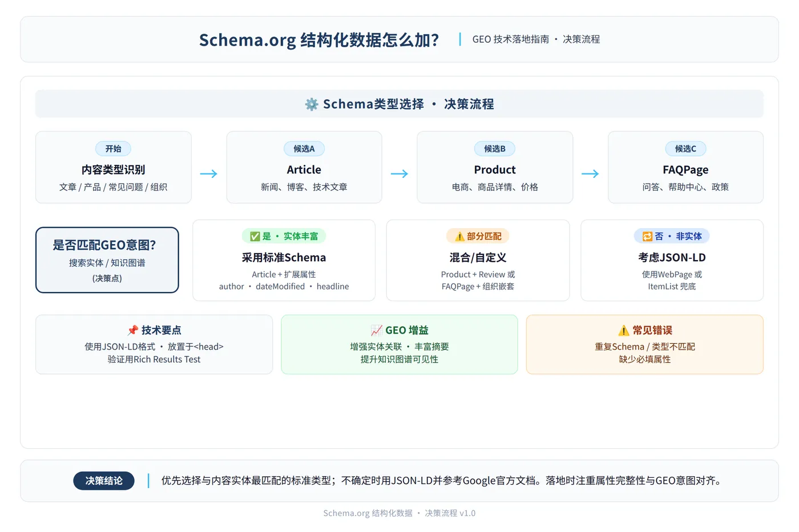Click the text ItemList 兜底

tap(672, 286)
